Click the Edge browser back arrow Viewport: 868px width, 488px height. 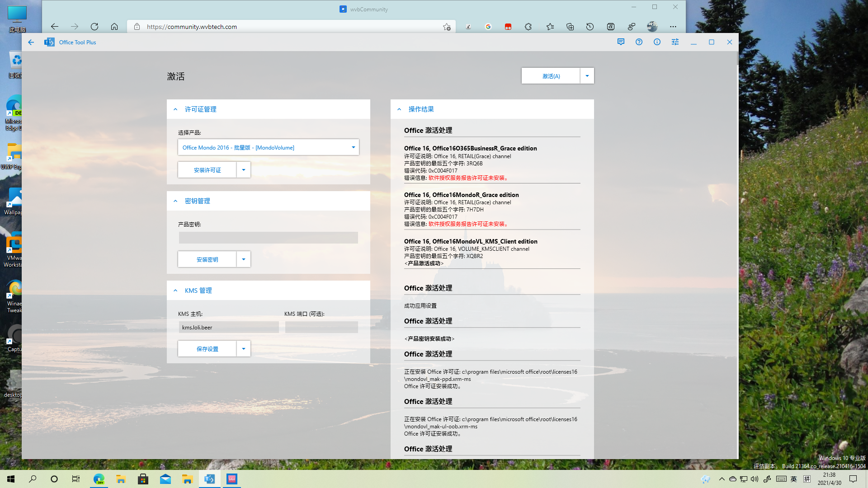[x=55, y=27]
